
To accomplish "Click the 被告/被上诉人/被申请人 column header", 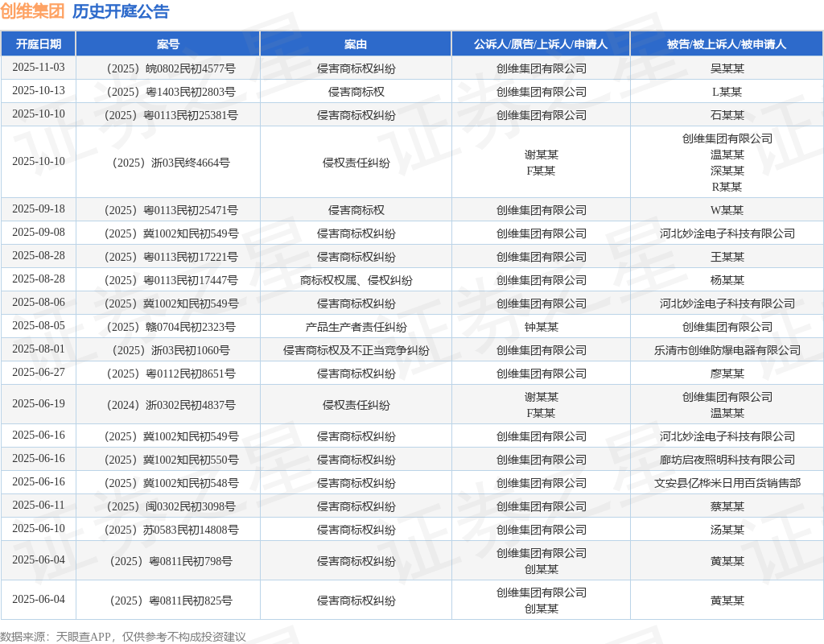I will [x=727, y=44].
